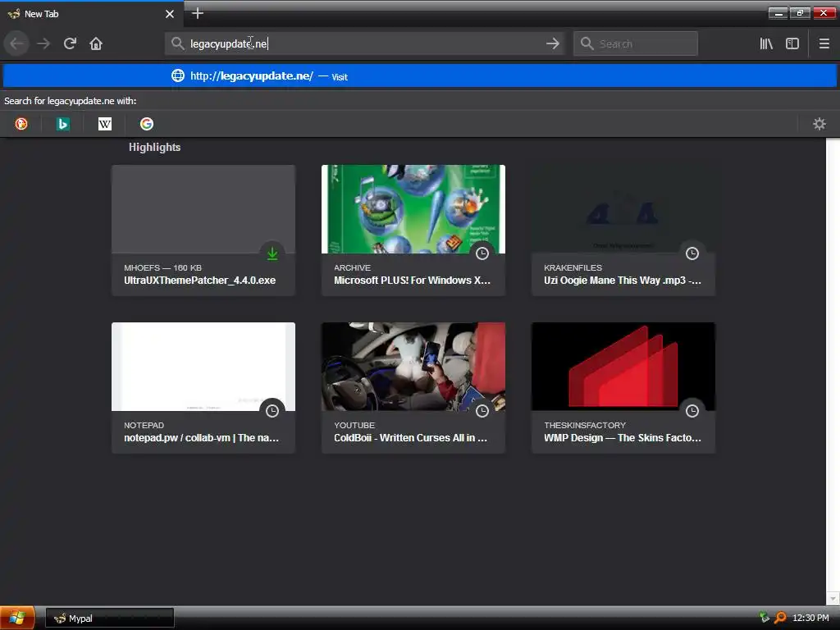This screenshot has height=630, width=840.
Task: Click into the address bar text field
Action: tap(364, 44)
